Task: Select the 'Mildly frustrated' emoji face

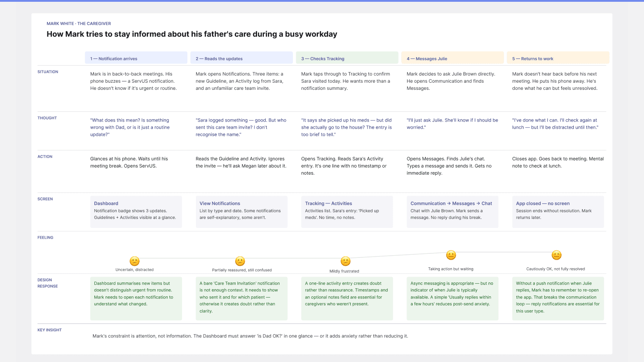Action: click(345, 261)
